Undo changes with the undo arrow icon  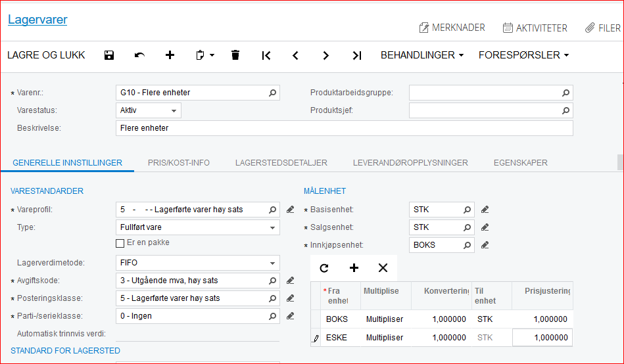coord(139,55)
